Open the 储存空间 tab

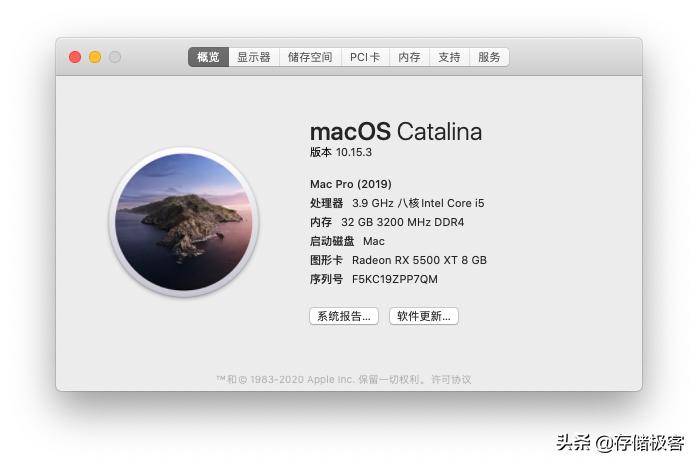(310, 57)
